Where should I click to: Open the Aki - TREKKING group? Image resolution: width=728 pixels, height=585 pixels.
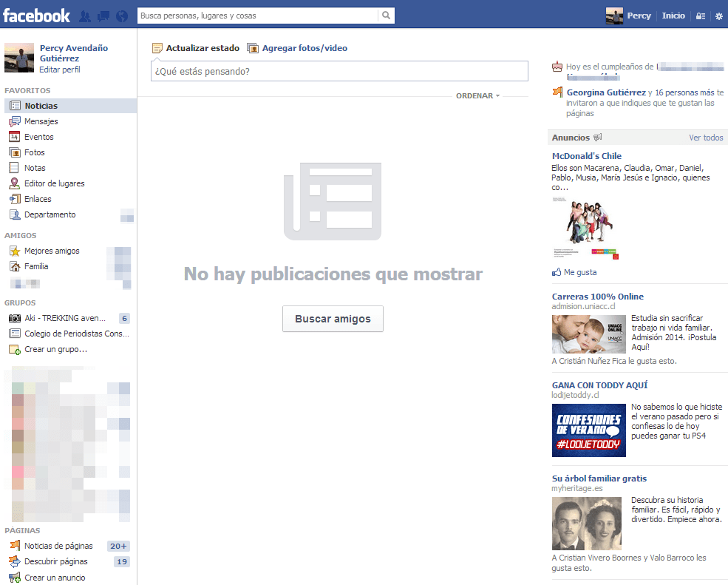point(64,318)
